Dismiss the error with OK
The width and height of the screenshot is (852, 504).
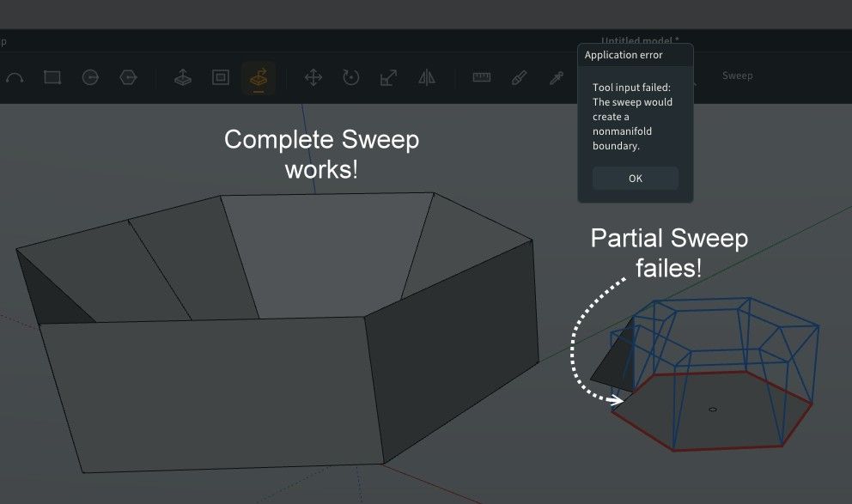click(x=636, y=178)
